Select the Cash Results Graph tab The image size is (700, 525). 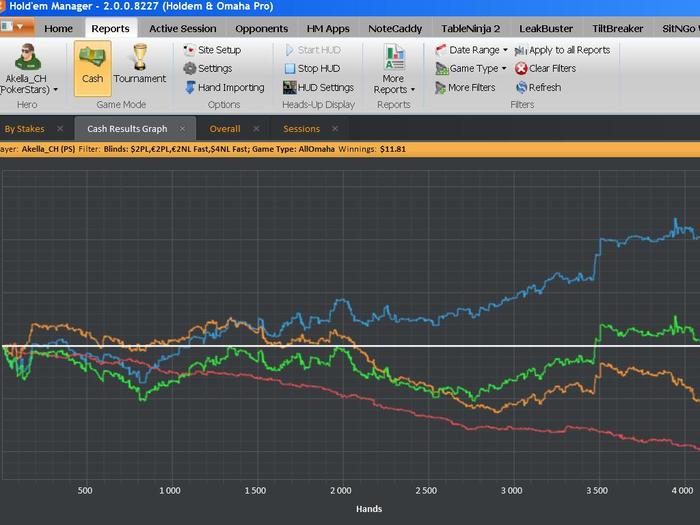[x=127, y=129]
